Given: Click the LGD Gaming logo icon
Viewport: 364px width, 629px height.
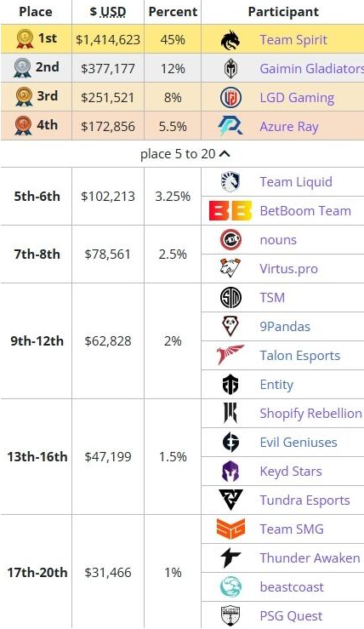Looking at the screenshot, I should coord(230,98).
